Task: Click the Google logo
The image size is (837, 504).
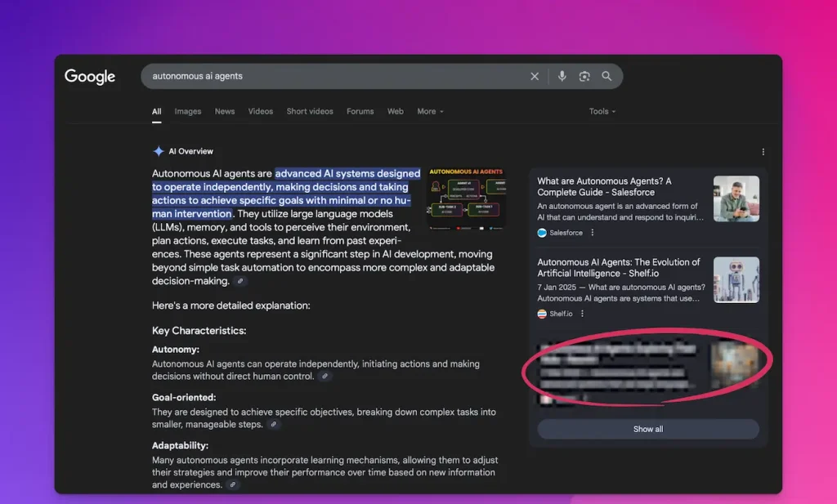Action: tap(90, 77)
